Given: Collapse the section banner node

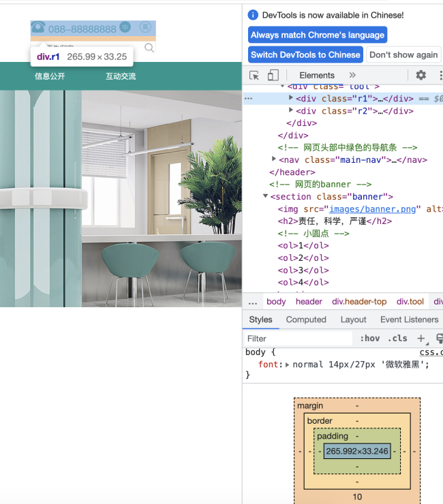Looking at the screenshot, I should click(x=265, y=195).
